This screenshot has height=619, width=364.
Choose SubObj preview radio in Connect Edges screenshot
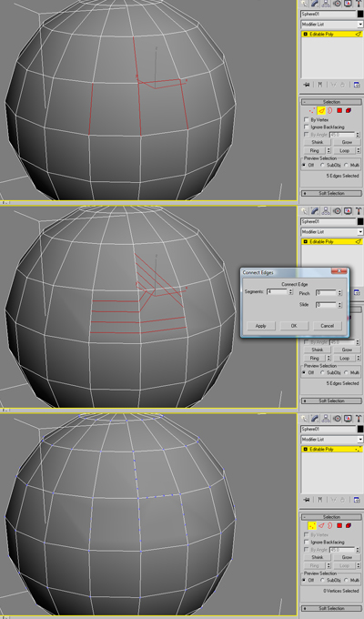[x=322, y=372]
